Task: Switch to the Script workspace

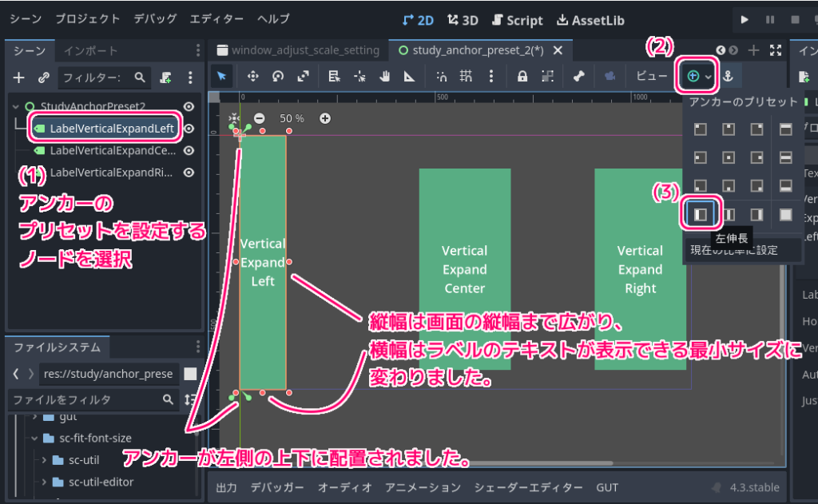Action: tap(518, 20)
